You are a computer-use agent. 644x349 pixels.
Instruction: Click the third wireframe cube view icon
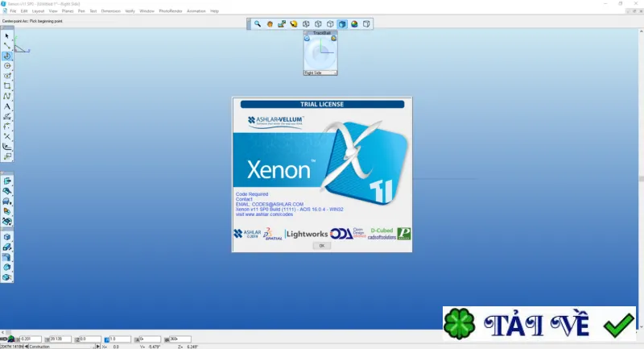coord(330,24)
